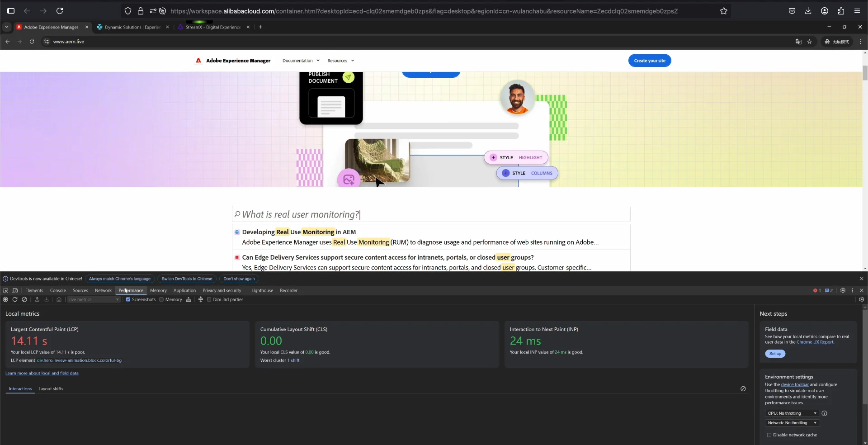Click the home icon in the Performance toolbar
868x445 pixels.
click(x=59, y=299)
